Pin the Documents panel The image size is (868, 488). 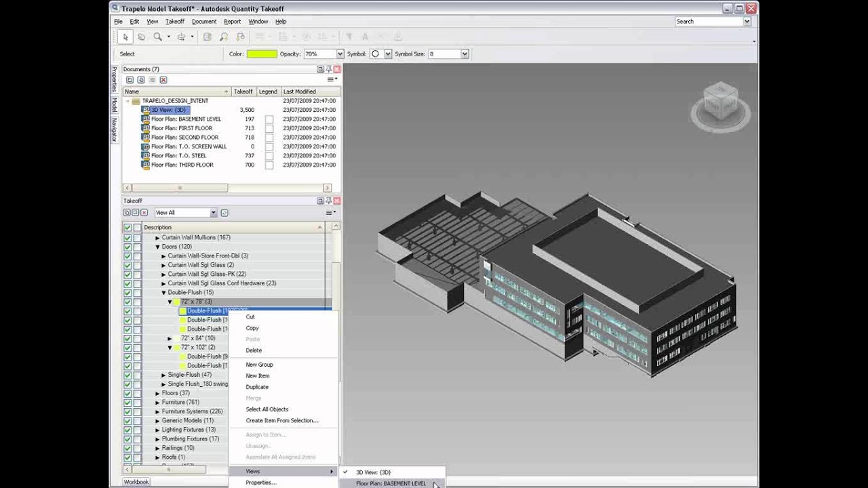click(329, 69)
